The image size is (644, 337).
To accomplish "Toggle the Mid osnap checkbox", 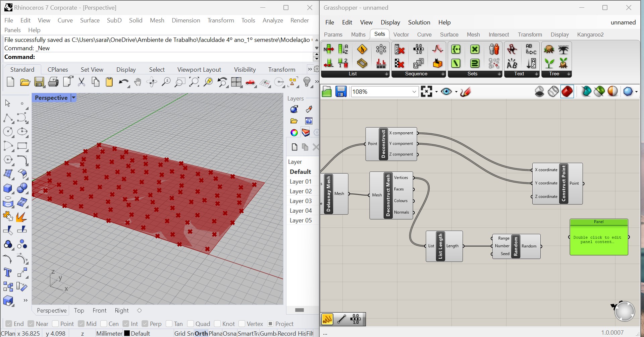I will point(81,324).
